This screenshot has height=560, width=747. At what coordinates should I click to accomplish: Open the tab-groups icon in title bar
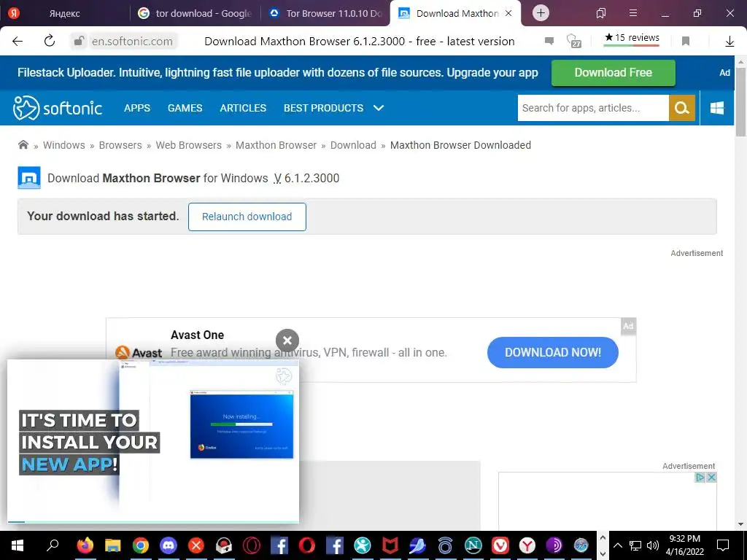point(601,13)
